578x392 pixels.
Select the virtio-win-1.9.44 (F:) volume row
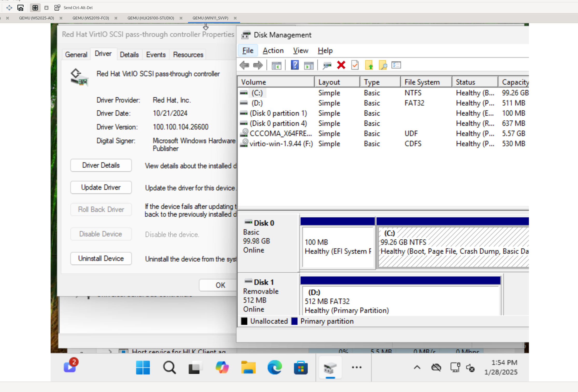[x=281, y=144]
